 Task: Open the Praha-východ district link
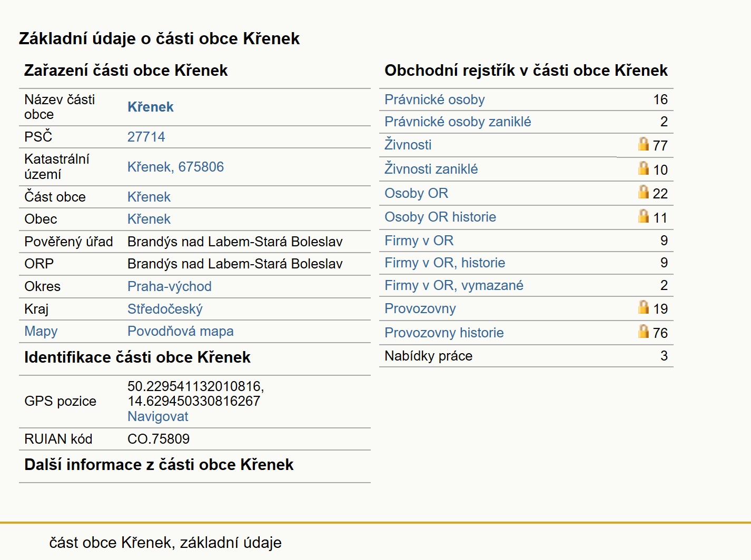169,286
